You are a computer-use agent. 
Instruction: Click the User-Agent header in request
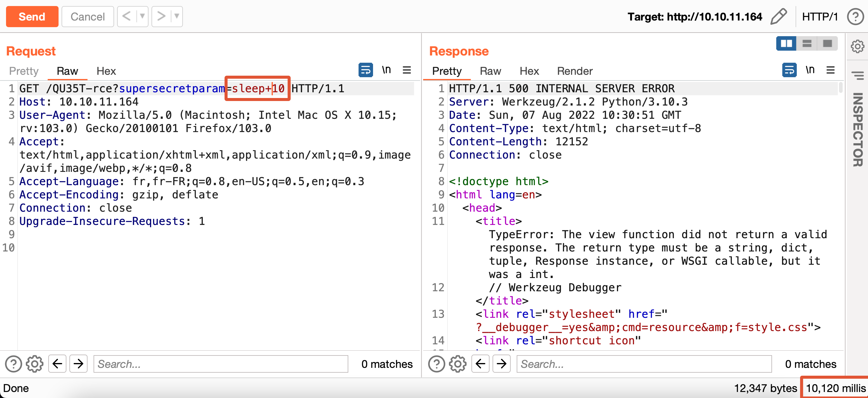click(52, 115)
